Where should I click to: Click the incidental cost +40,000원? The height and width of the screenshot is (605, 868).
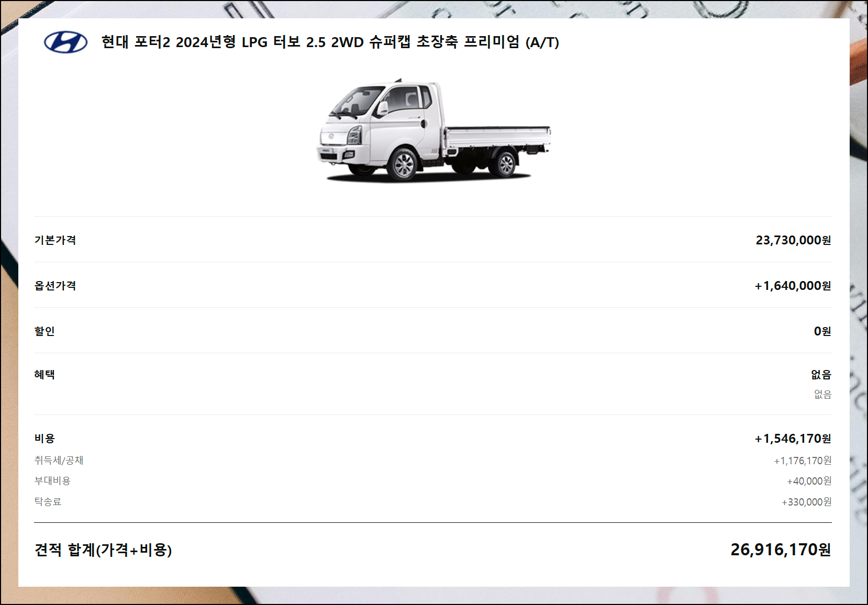[809, 481]
